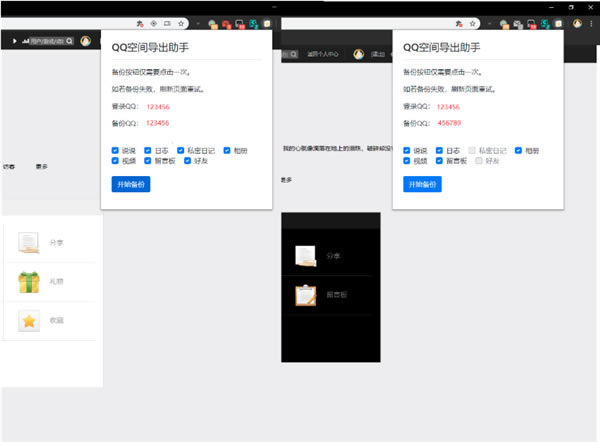Open gray mail extension icon in right browser

[518, 24]
